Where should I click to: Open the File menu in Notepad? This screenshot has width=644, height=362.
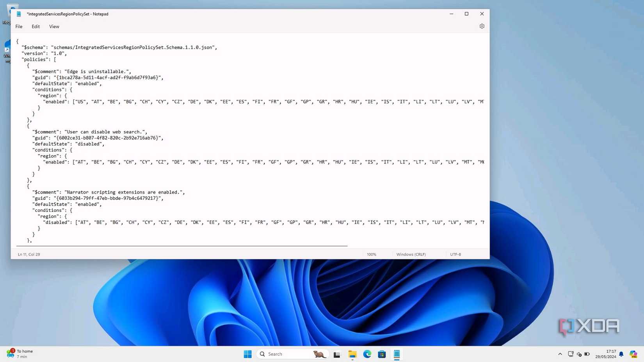pos(19,27)
